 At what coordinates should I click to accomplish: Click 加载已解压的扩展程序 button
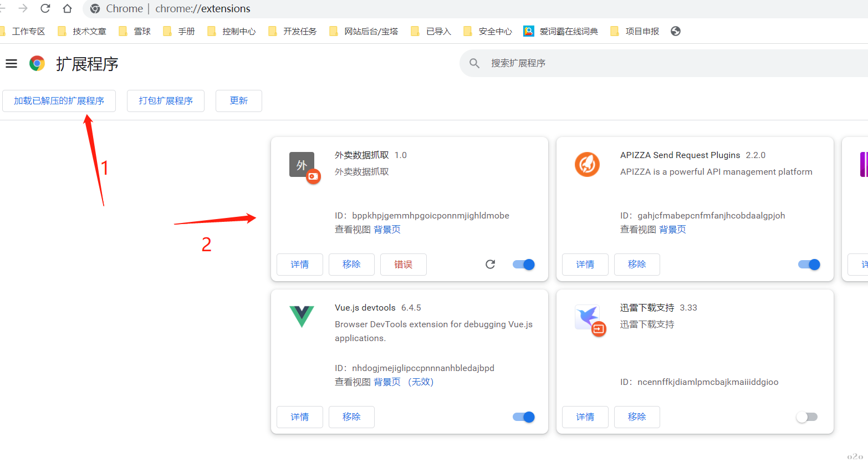(x=59, y=101)
